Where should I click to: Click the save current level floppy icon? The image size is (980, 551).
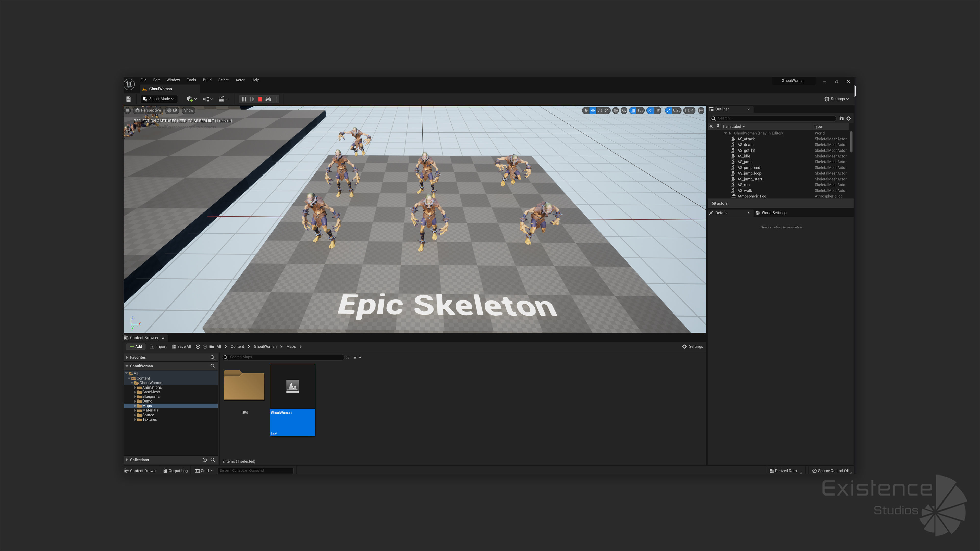[129, 99]
